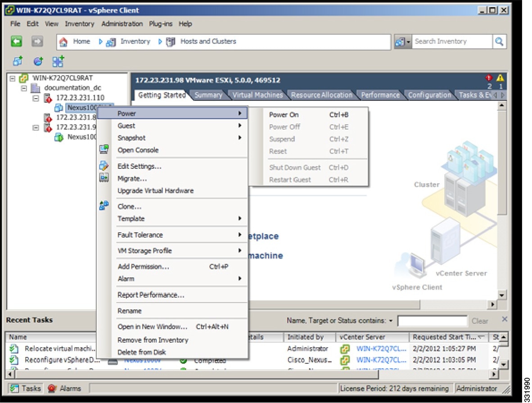Click the tab strip scroll-right arrow
The width and height of the screenshot is (532, 403).
(503, 95)
